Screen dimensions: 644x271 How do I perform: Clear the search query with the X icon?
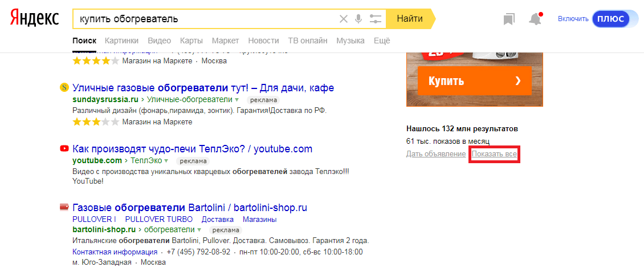coord(343,19)
